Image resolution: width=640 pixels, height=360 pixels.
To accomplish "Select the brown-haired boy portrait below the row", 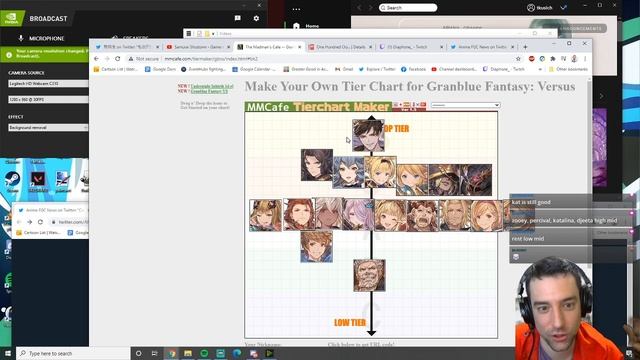I will (x=316, y=247).
